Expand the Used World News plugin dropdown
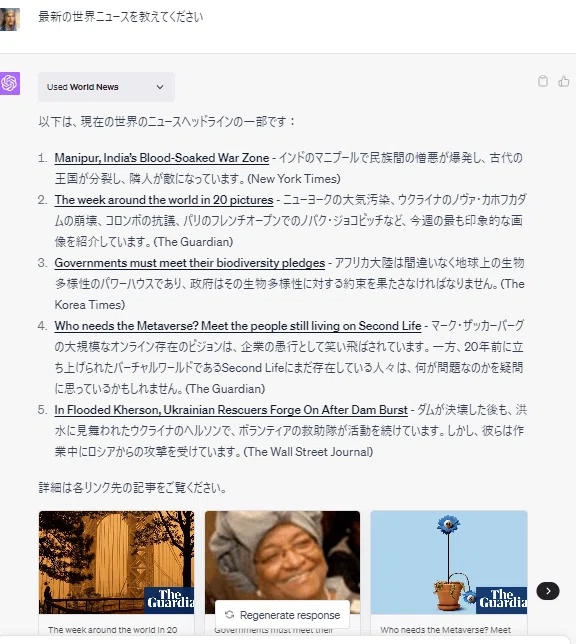The image size is (576, 644). (106, 87)
